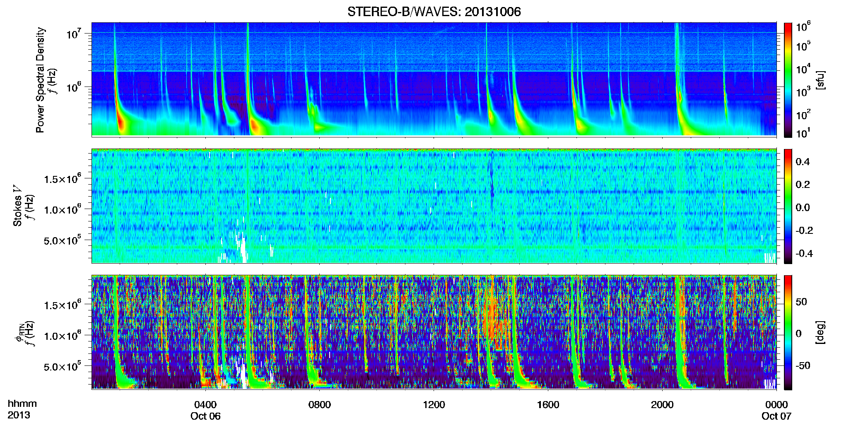This screenshot has width=868, height=447.
Task: Select the 0400 time axis label
Action: (x=205, y=405)
